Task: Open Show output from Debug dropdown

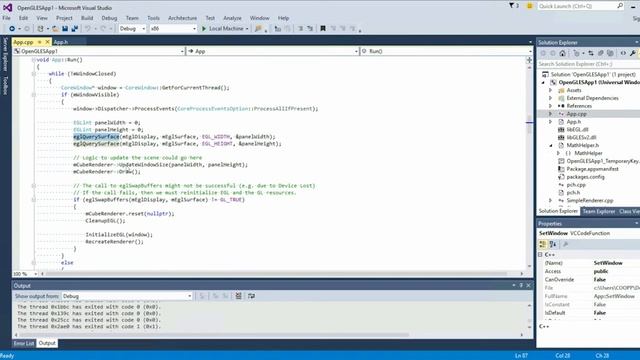Action: click(x=127, y=296)
